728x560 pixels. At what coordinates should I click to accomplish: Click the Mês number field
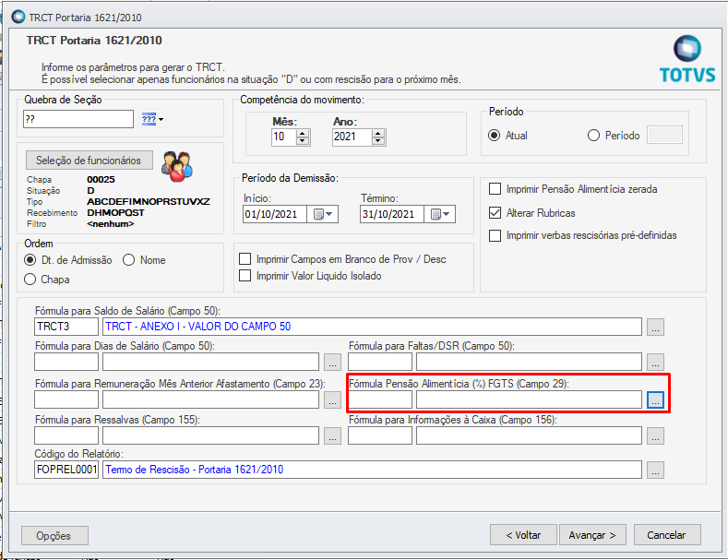[284, 137]
